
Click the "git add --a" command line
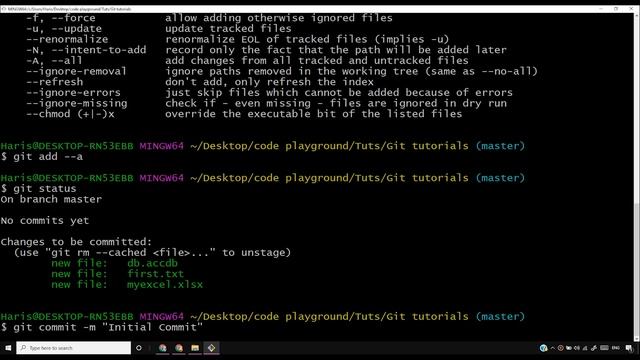coord(42,156)
